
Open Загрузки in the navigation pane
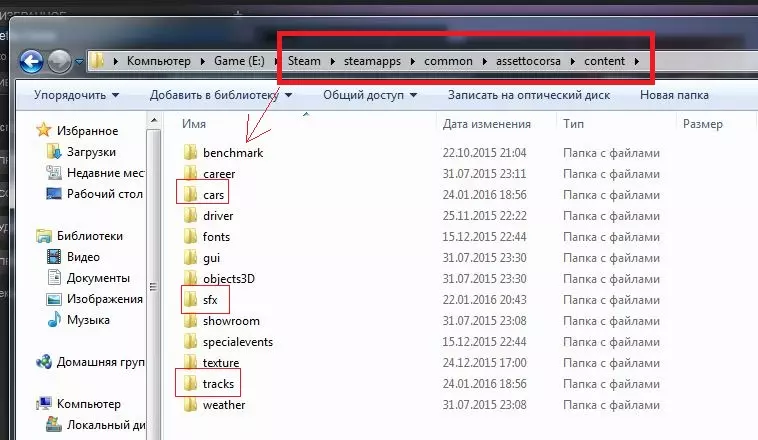[x=81, y=152]
